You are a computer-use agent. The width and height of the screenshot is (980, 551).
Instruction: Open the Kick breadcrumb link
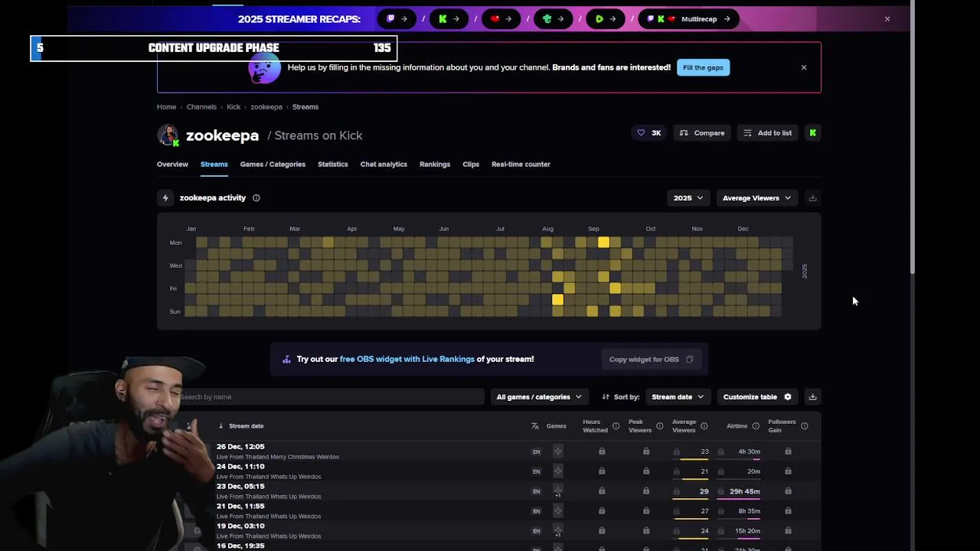tap(234, 107)
